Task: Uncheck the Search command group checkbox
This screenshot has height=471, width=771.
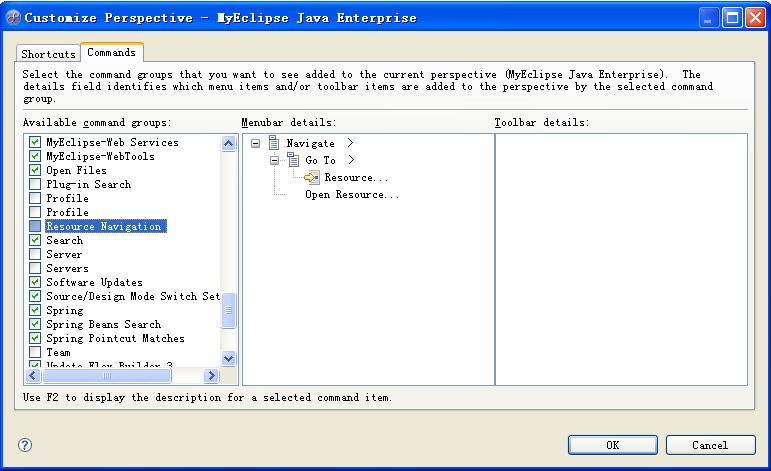Action: pyautogui.click(x=35, y=240)
